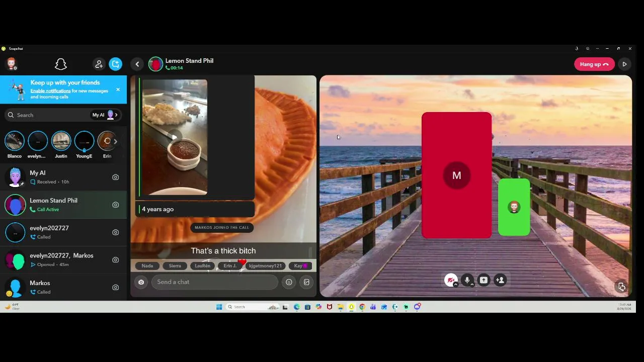
Task: Open the stickers and media gallery icon
Action: coord(306,282)
